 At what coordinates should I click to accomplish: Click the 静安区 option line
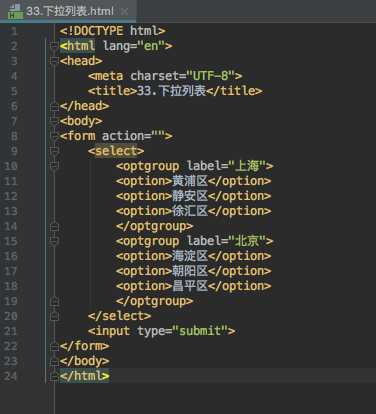pos(194,196)
